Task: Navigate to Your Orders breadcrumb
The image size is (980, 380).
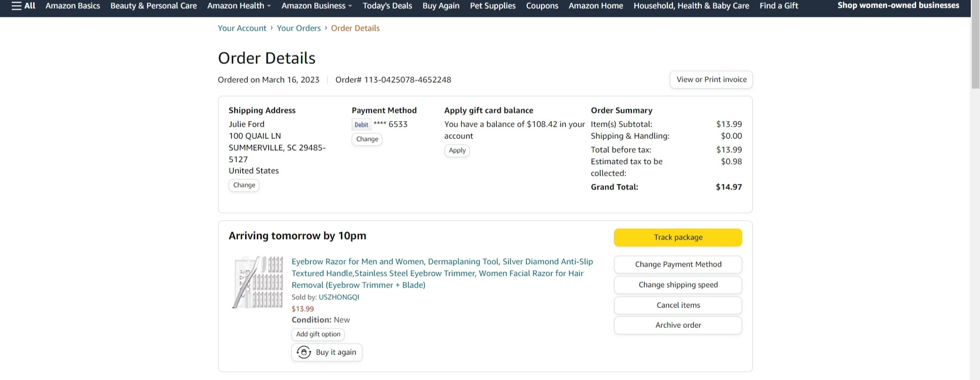Action: click(299, 28)
